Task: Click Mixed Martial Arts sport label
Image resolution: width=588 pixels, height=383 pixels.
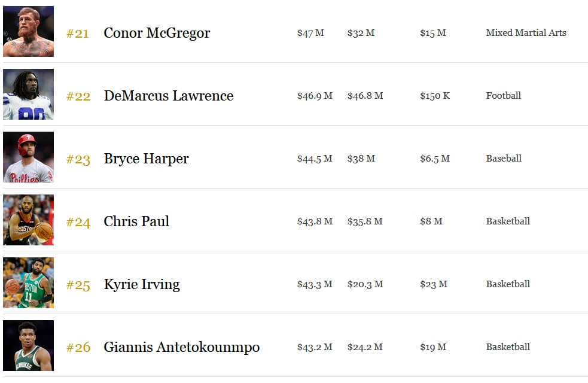Action: point(526,33)
